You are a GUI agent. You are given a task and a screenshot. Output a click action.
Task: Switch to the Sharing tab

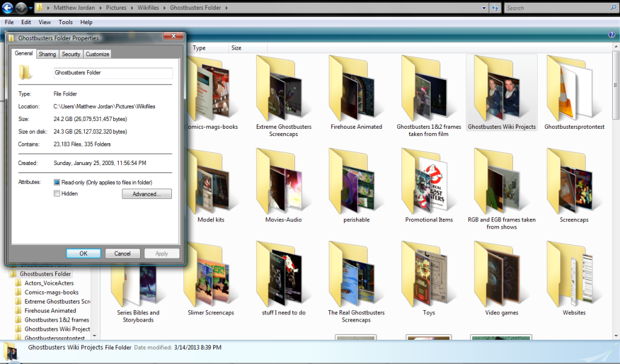coord(47,54)
